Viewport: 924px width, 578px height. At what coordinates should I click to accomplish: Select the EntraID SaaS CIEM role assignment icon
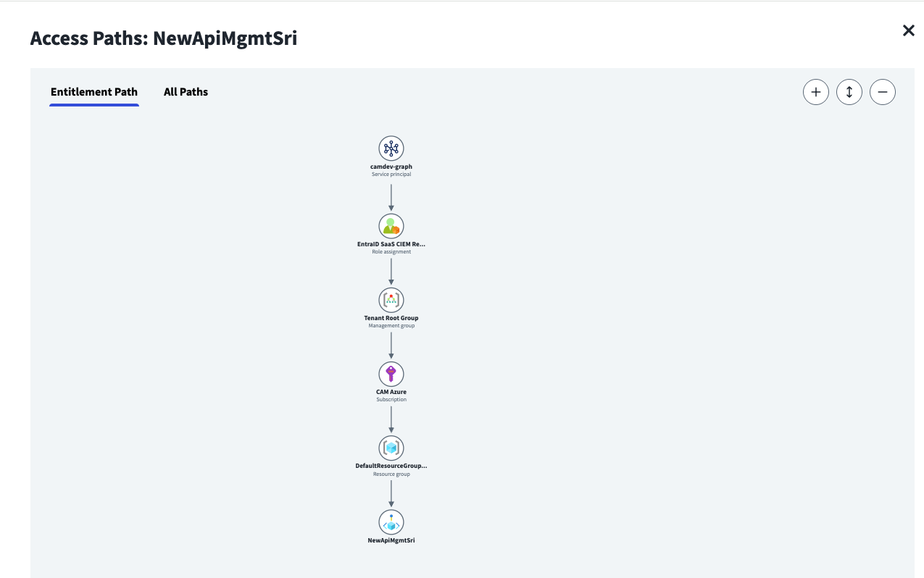[x=391, y=225]
